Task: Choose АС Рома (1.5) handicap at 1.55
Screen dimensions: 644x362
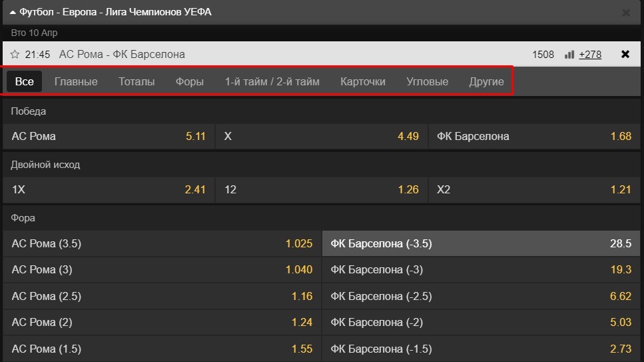Action: (x=162, y=349)
